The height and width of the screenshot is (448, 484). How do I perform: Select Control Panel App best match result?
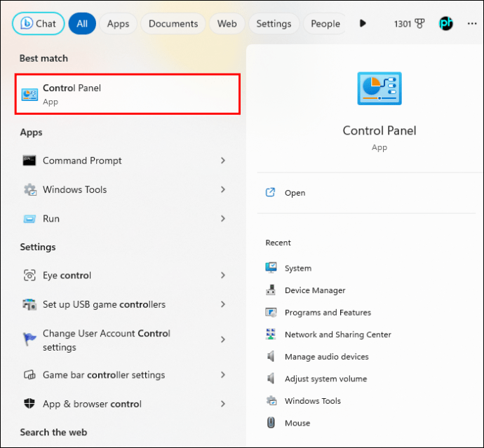click(x=128, y=94)
